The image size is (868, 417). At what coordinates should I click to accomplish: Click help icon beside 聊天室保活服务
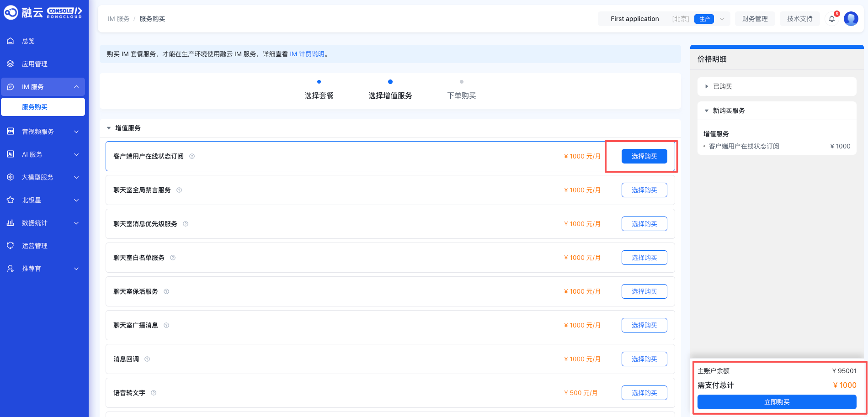[166, 291]
